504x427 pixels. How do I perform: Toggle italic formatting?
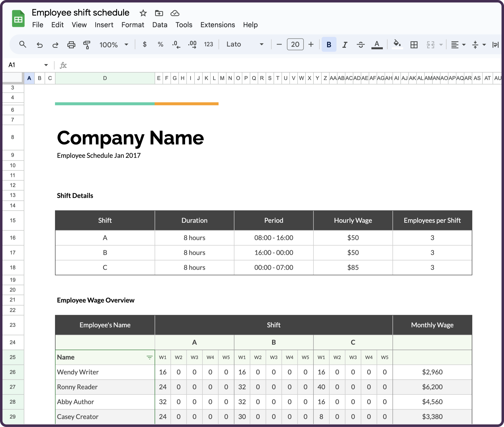[x=345, y=45]
